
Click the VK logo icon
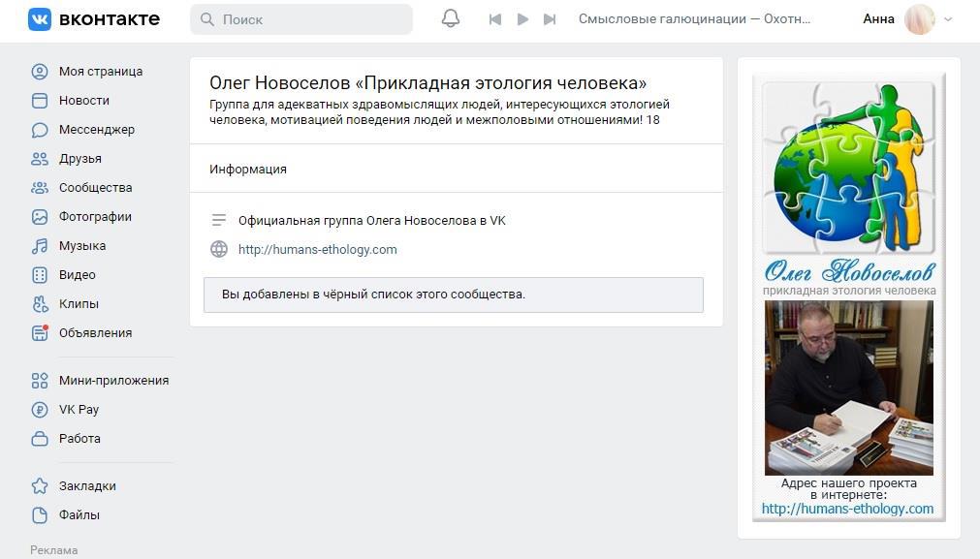40,19
